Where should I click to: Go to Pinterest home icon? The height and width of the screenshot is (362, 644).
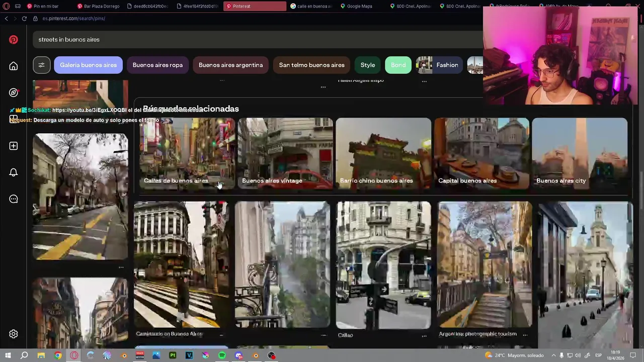[x=14, y=66]
